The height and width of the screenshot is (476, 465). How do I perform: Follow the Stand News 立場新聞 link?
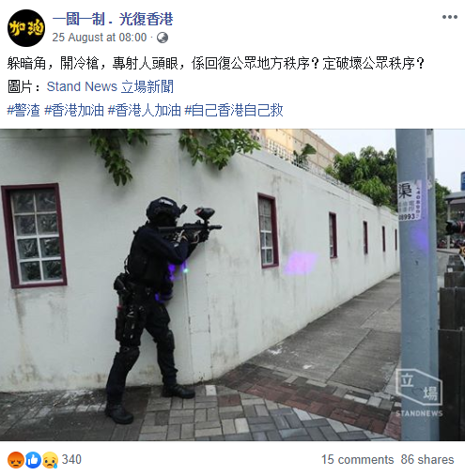click(110, 86)
